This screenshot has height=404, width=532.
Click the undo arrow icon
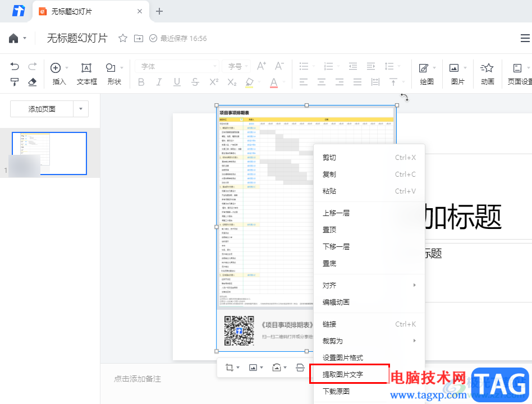[x=15, y=66]
